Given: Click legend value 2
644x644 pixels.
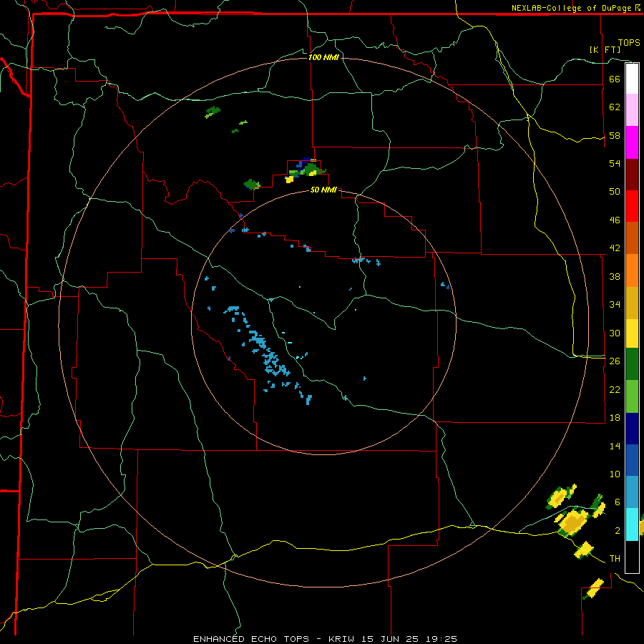Looking at the screenshot, I should (617, 531).
